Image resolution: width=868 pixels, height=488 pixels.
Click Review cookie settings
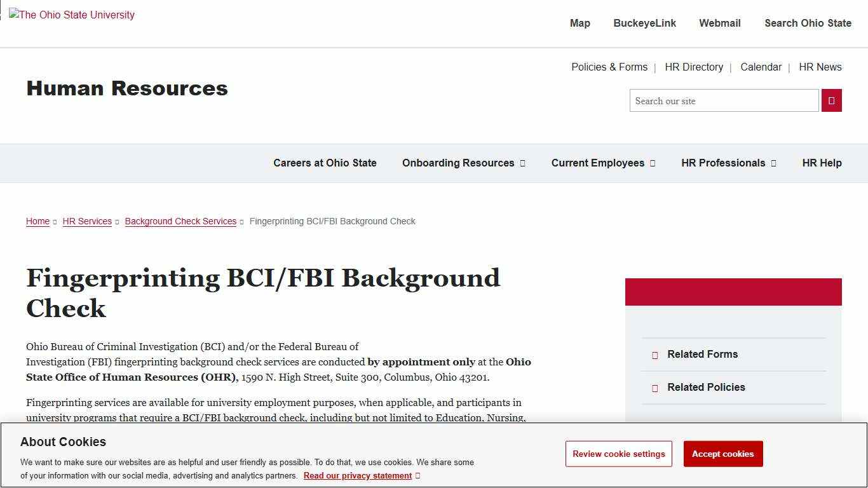(618, 454)
